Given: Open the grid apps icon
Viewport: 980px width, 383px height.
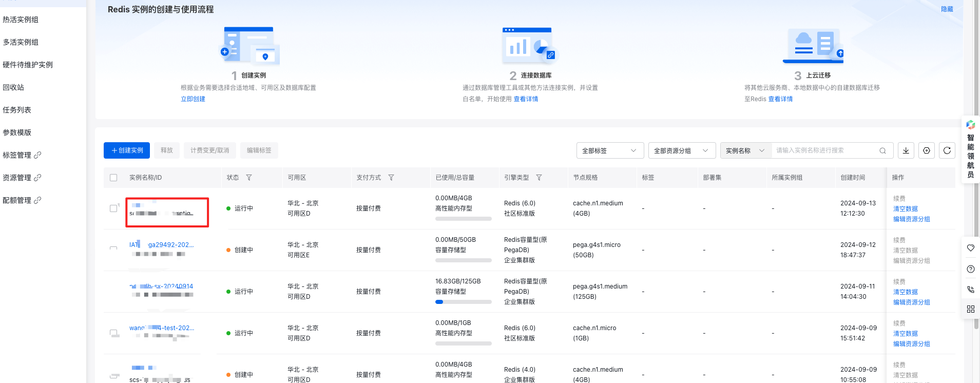Looking at the screenshot, I should coord(971,309).
